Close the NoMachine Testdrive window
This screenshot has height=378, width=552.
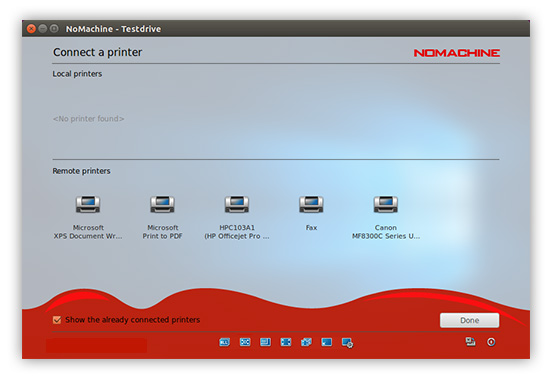click(31, 29)
